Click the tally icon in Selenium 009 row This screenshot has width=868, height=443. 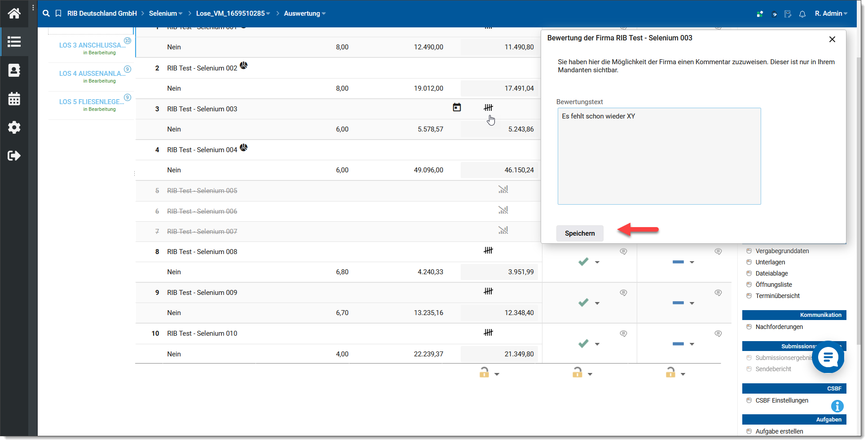click(x=488, y=291)
